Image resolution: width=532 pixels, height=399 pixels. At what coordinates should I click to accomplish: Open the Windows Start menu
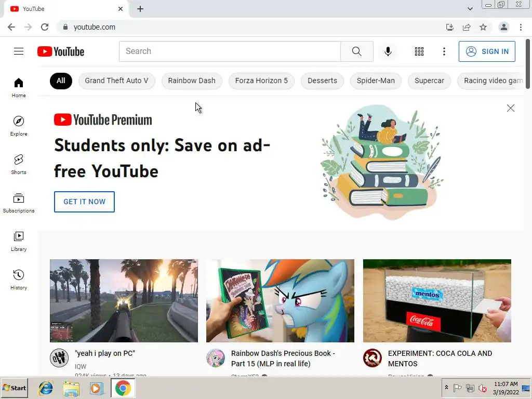pos(14,388)
